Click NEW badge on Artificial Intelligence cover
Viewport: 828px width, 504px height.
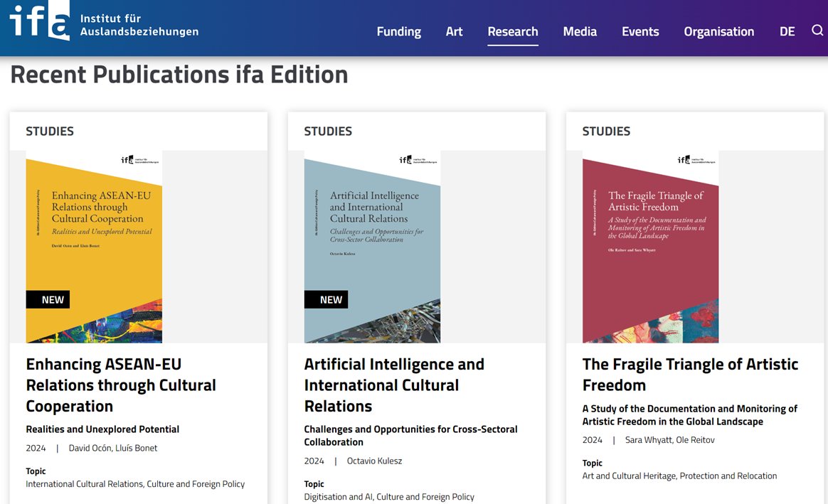click(326, 299)
